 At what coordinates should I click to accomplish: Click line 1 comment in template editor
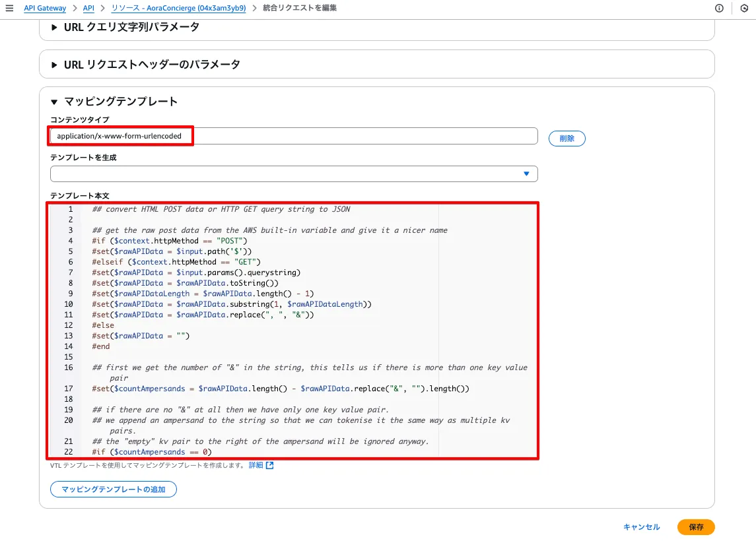click(x=221, y=209)
